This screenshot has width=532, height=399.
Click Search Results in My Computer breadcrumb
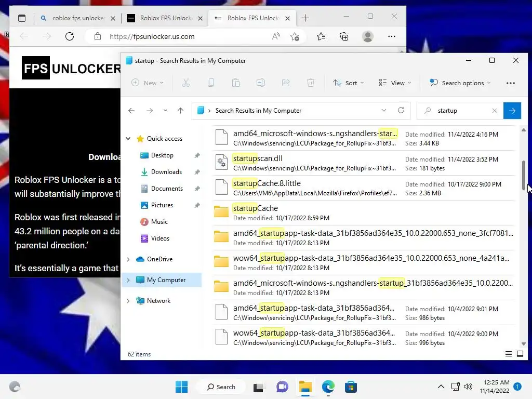pyautogui.click(x=258, y=111)
